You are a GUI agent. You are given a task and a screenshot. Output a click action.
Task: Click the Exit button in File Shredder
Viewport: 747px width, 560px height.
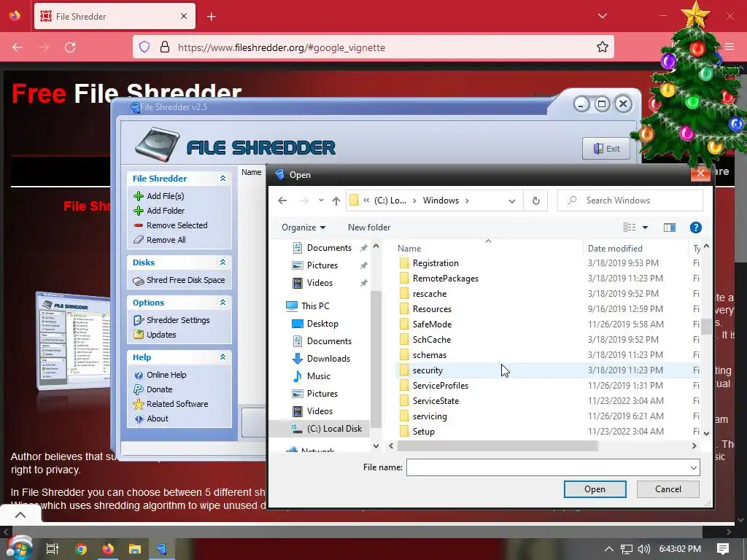606,149
